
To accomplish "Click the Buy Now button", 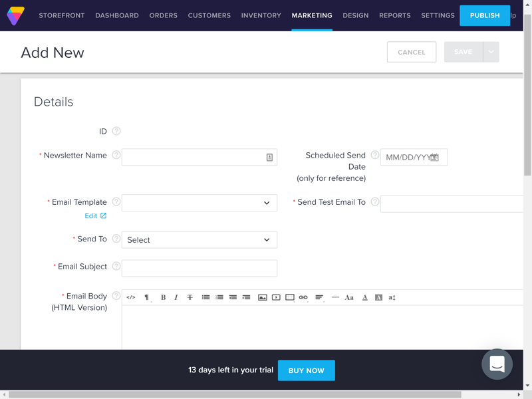I will 306,370.
